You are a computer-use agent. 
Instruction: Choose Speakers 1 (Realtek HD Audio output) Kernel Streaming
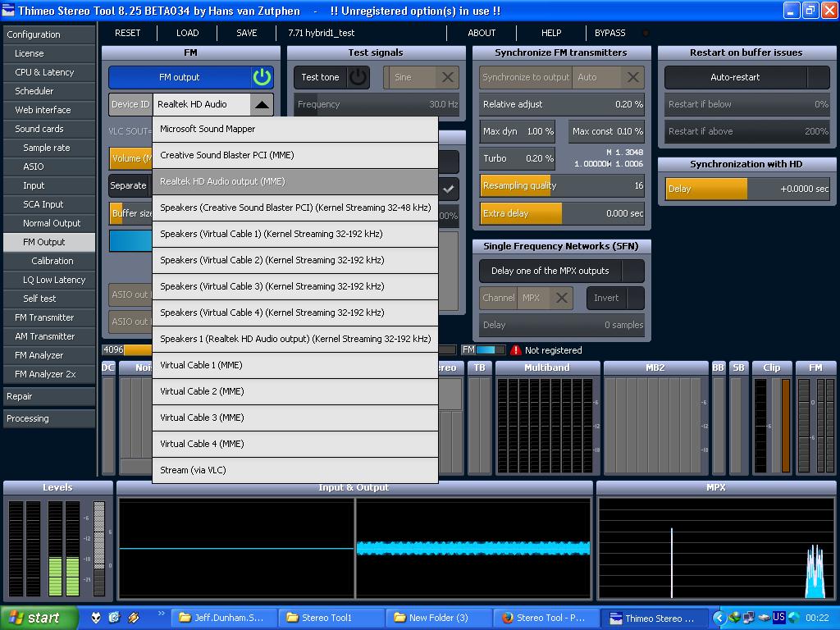click(295, 339)
